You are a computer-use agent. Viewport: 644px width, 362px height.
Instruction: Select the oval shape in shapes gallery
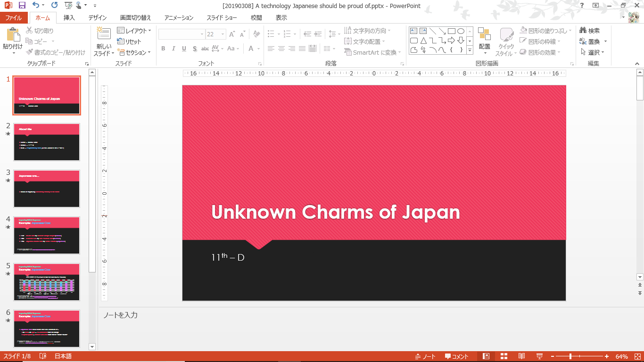(461, 31)
